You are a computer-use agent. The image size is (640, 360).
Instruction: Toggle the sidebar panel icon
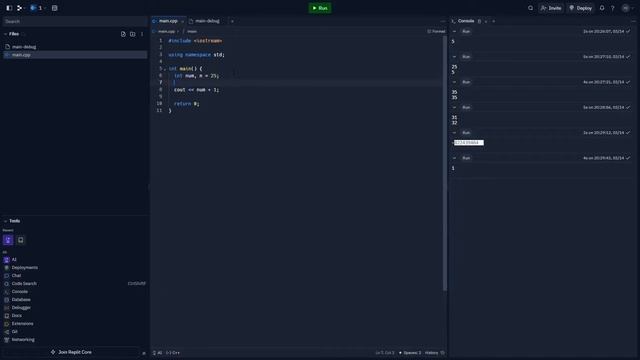coord(9,8)
